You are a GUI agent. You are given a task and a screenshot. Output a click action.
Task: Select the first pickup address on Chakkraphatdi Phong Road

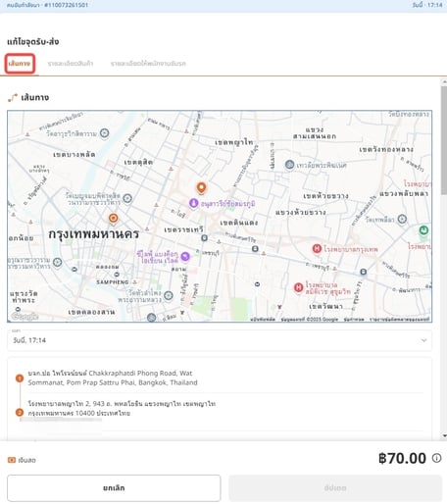(113, 378)
